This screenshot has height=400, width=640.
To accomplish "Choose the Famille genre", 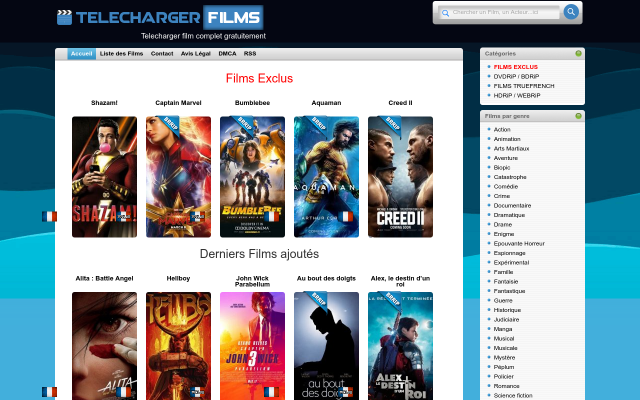I will click(503, 272).
